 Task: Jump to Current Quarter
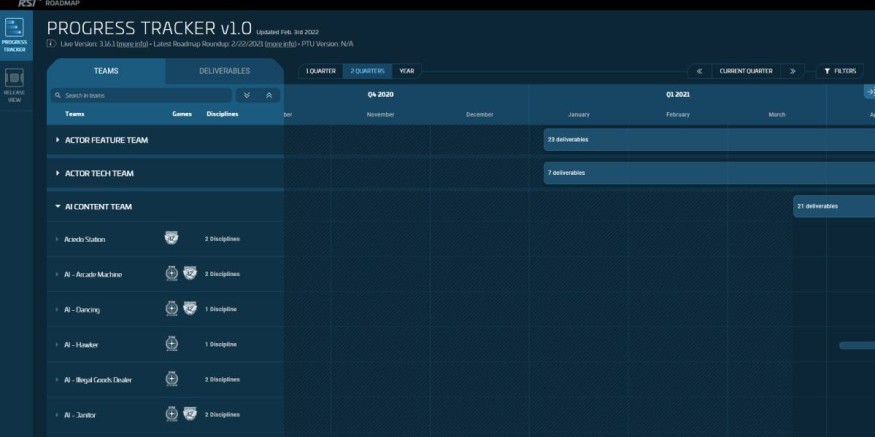point(746,71)
